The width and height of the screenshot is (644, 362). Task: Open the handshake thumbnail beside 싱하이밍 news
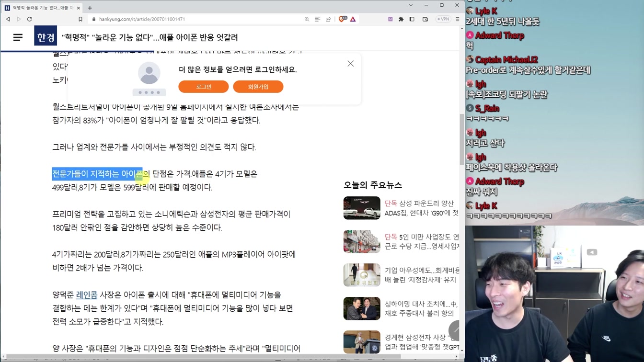pyautogui.click(x=362, y=308)
